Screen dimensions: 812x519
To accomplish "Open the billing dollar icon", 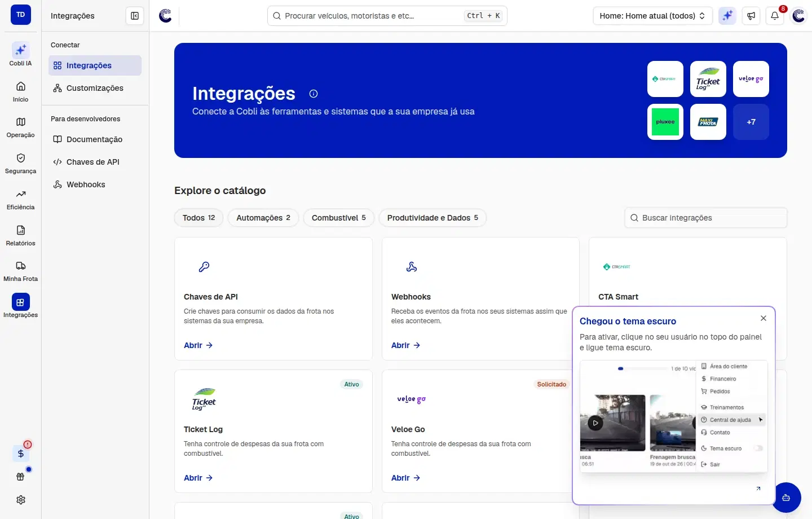I will (x=21, y=454).
